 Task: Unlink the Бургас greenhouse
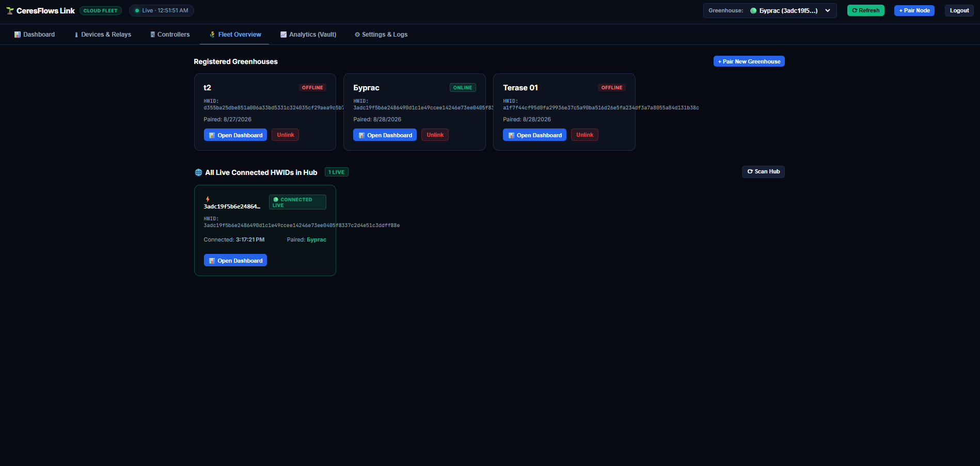tap(435, 135)
